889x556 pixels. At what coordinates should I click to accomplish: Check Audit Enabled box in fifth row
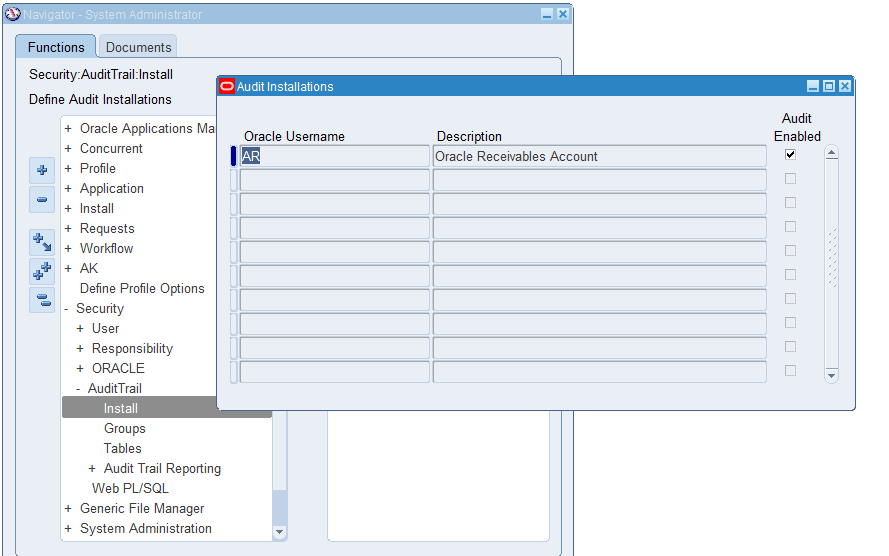[790, 251]
